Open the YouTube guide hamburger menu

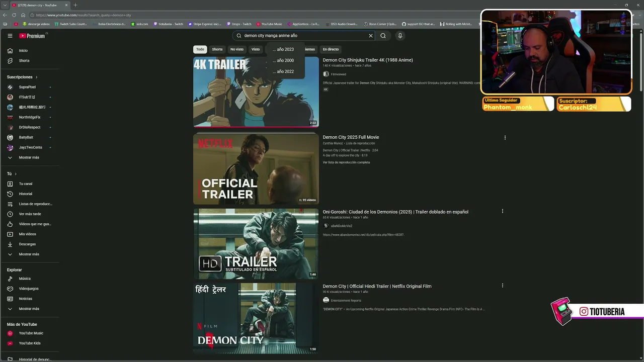pyautogui.click(x=10, y=36)
